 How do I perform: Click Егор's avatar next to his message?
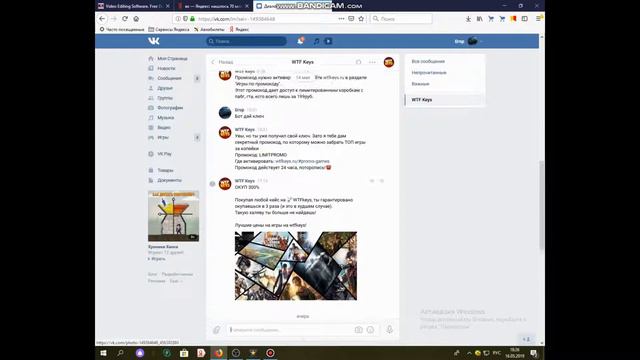tap(225, 113)
